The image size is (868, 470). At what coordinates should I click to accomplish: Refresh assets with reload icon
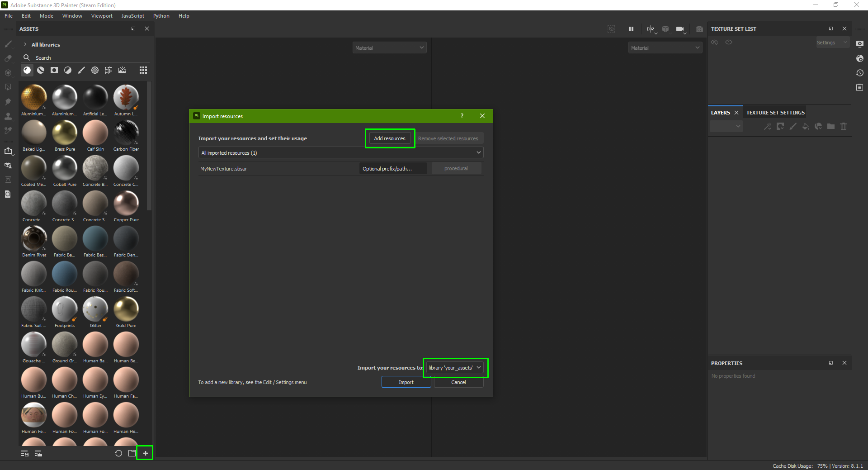point(118,453)
